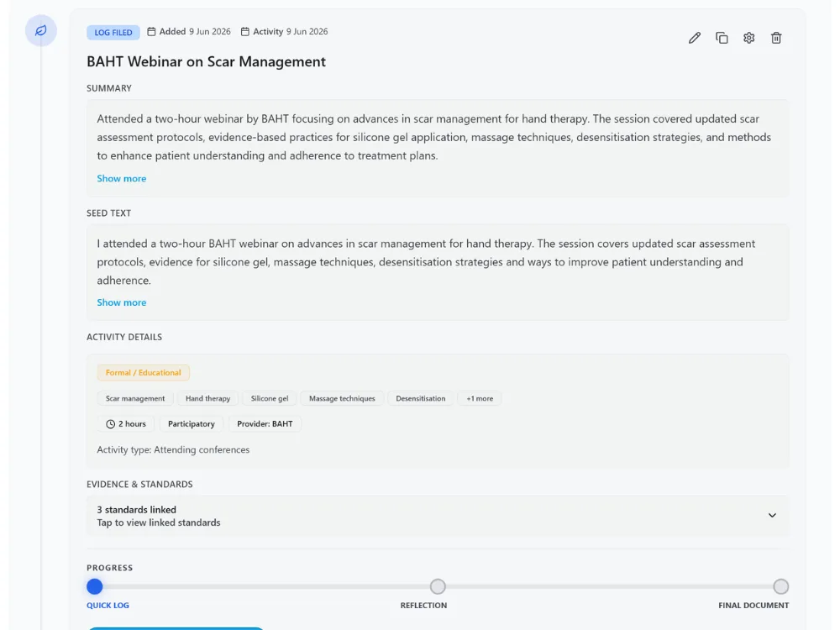Click the trash delete icon

(776, 38)
